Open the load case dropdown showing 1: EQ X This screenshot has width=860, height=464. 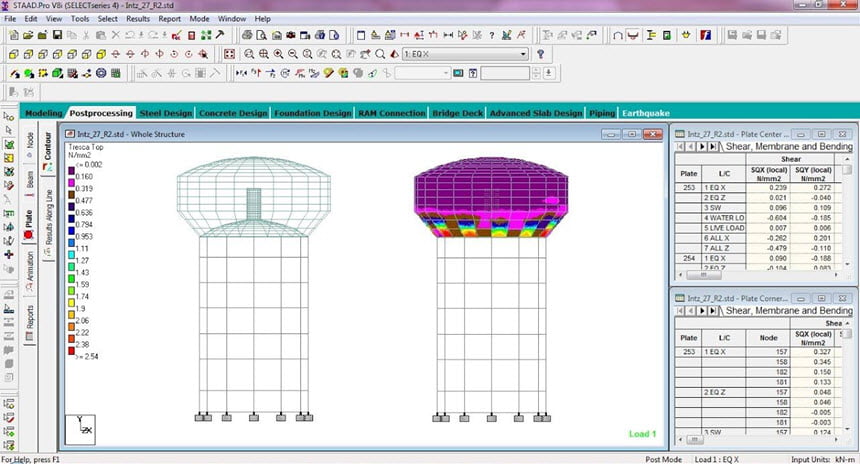tap(466, 54)
